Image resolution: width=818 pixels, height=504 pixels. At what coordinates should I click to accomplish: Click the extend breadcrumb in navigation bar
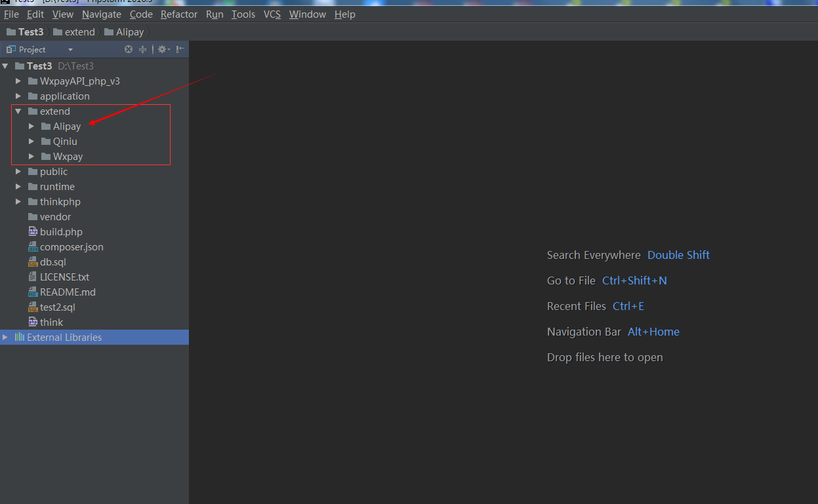coord(79,32)
